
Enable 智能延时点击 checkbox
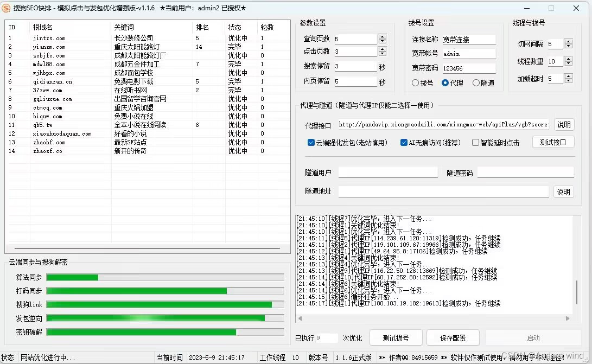pyautogui.click(x=495, y=142)
